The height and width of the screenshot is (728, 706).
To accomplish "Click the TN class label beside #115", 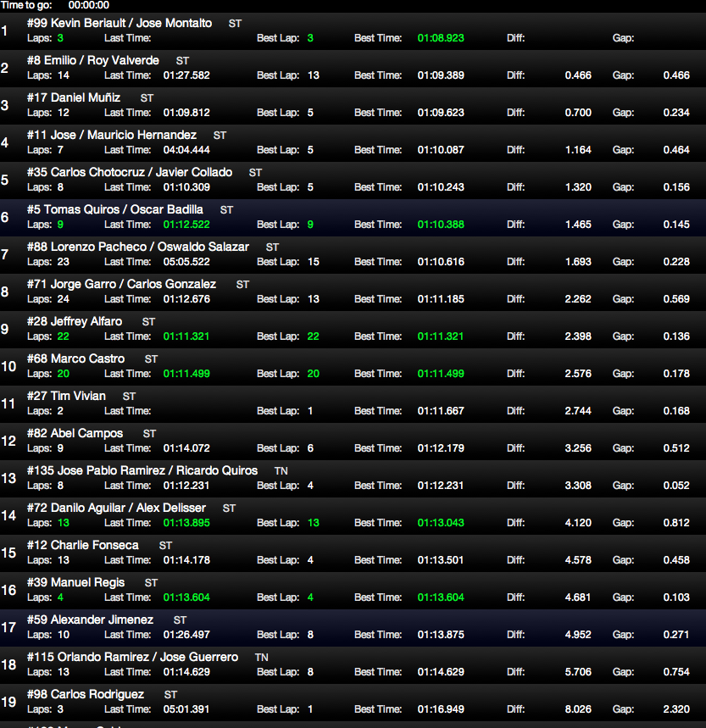I will [x=262, y=657].
